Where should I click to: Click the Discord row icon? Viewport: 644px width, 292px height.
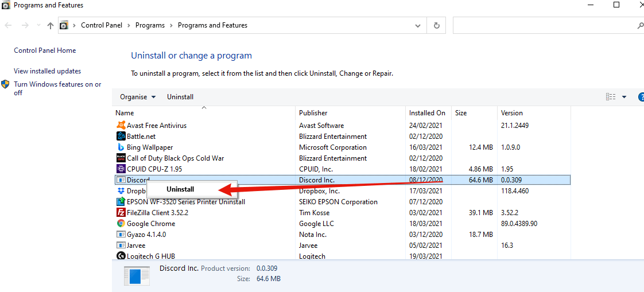point(121,180)
